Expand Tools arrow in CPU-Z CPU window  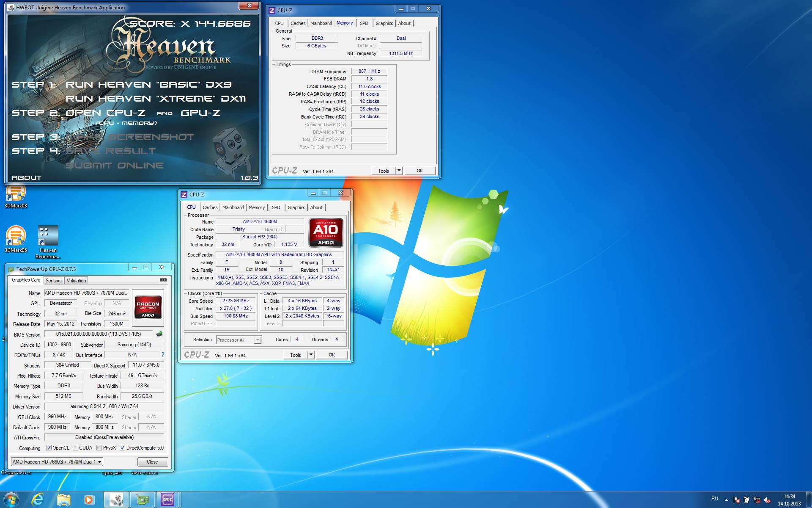pyautogui.click(x=311, y=355)
